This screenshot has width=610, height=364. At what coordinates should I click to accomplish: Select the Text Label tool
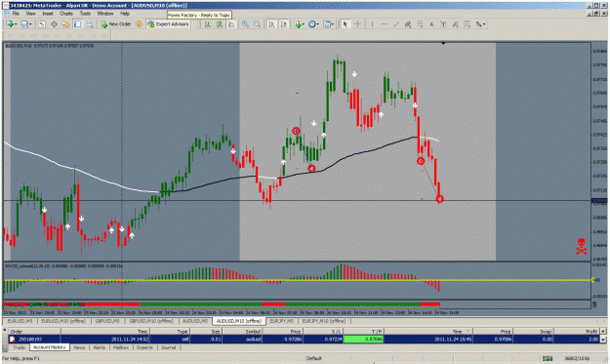click(x=443, y=24)
